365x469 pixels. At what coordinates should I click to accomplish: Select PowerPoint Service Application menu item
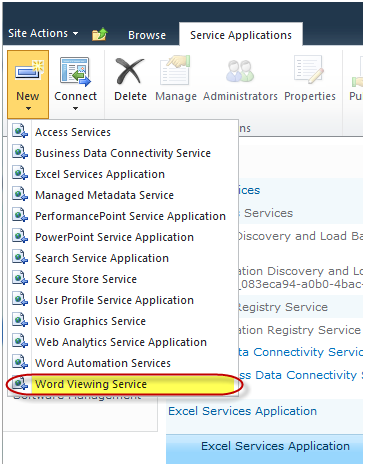click(123, 237)
